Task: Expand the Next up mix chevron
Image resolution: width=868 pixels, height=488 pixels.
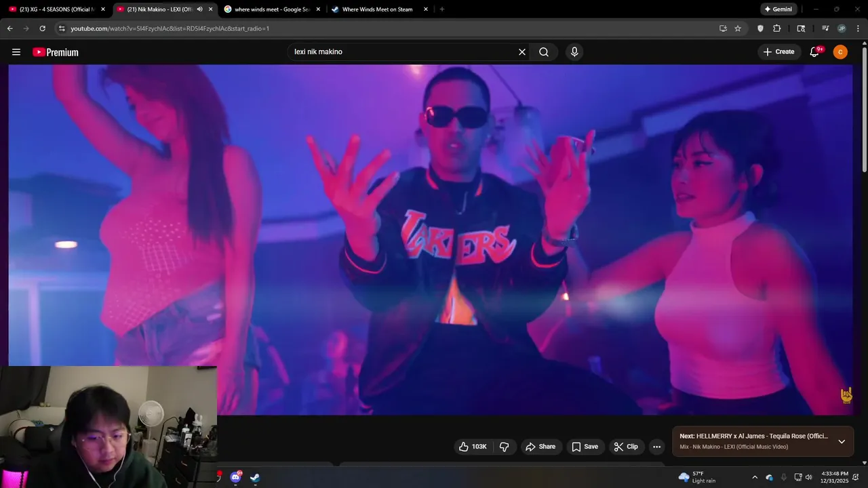Action: [842, 441]
